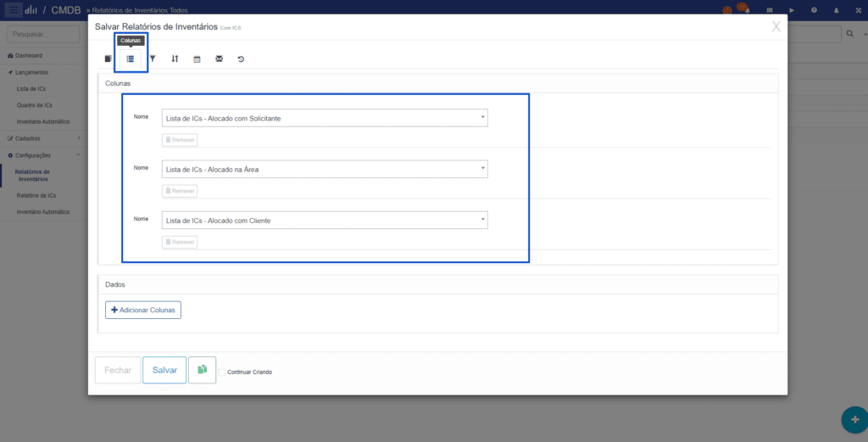This screenshot has width=868, height=442.
Task: Remove the 'Alocado com Cliente' column
Action: 180,242
